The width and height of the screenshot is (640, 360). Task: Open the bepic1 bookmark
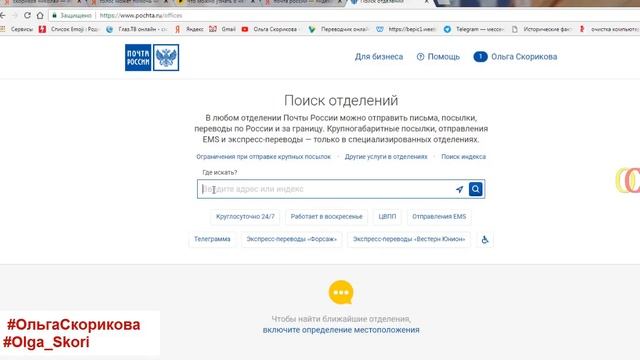tap(407, 29)
